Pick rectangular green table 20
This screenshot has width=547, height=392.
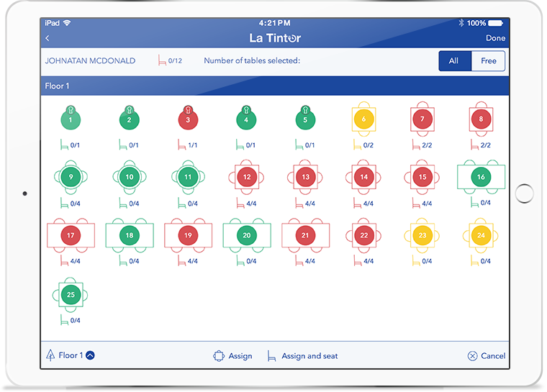pos(247,235)
